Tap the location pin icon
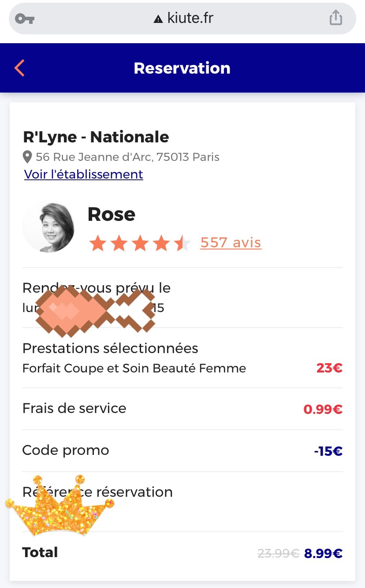 (27, 157)
